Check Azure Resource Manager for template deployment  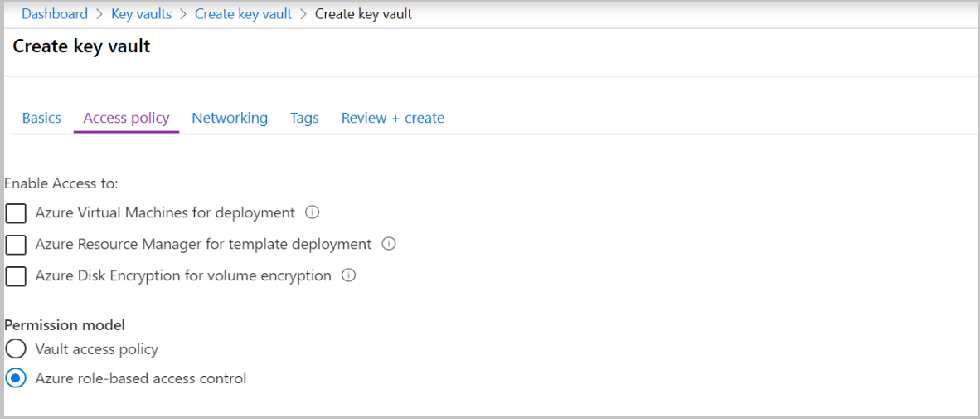[x=16, y=245]
